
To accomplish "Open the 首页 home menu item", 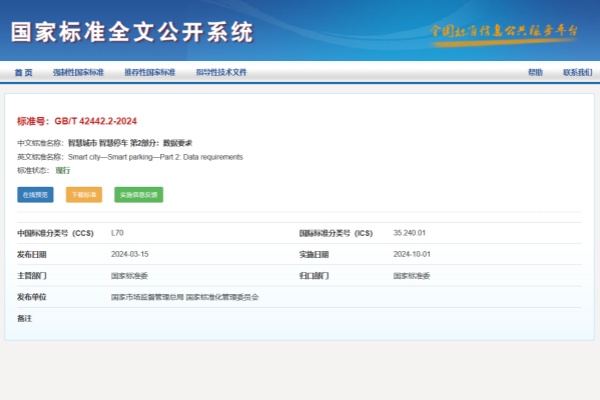I will tap(23, 73).
